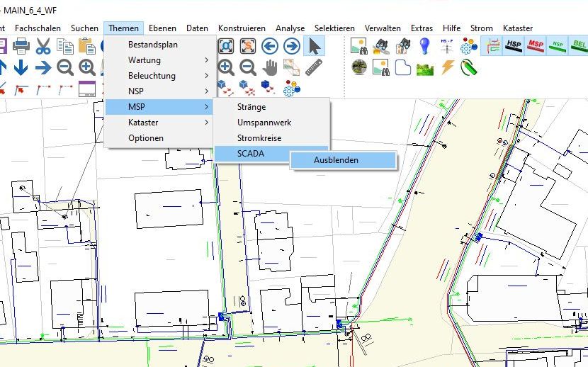Click the scissors cut icon

[x=43, y=47]
